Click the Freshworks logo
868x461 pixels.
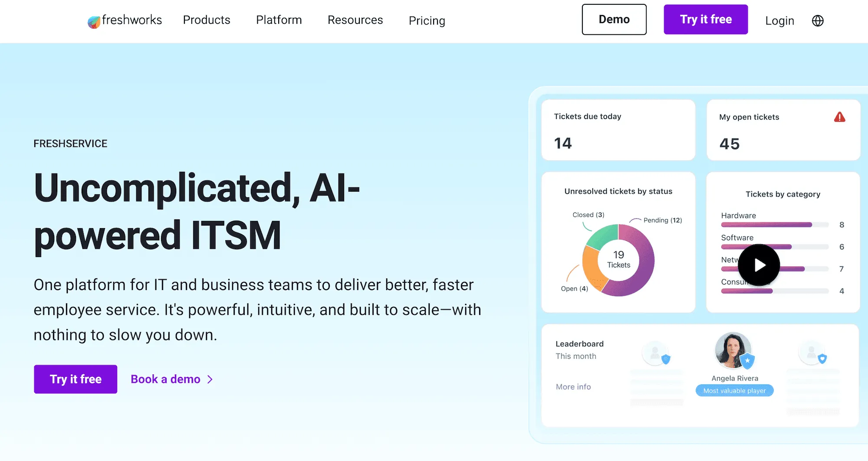tap(125, 20)
